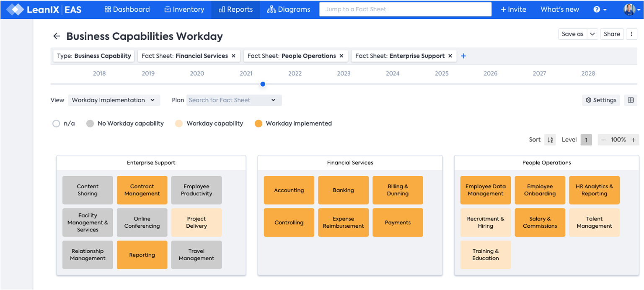The width and height of the screenshot is (644, 290).
Task: Toggle the n/a legend circle
Action: pos(56,123)
